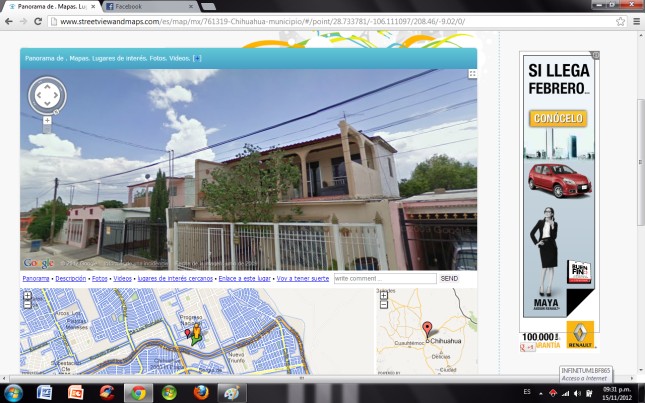645x403 pixels.
Task: Click the Street View pan compass control
Action: tap(47, 95)
